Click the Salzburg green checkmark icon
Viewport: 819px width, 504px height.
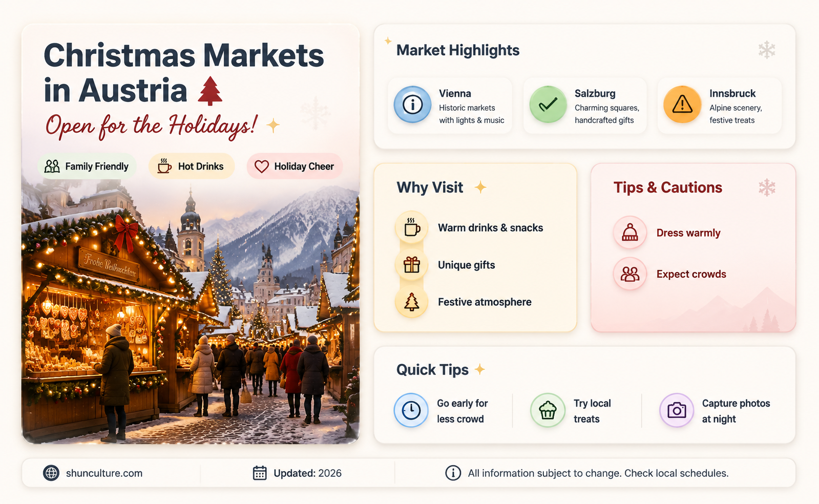pyautogui.click(x=548, y=104)
